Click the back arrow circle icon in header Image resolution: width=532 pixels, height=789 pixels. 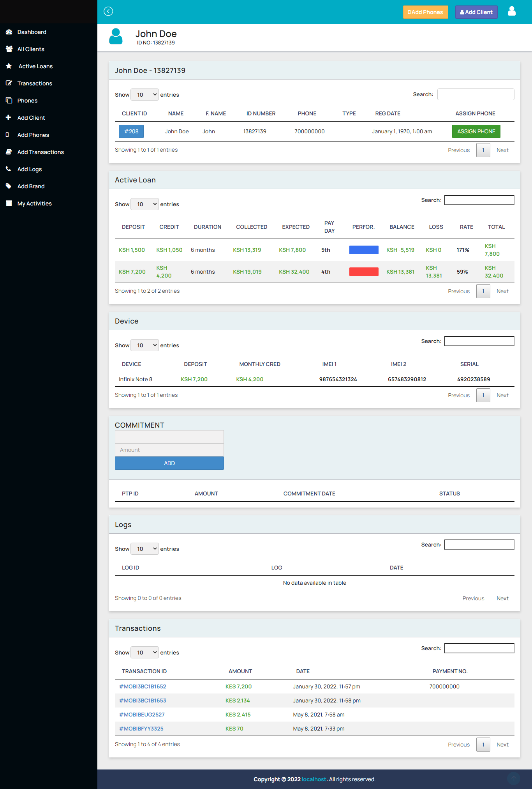108,11
